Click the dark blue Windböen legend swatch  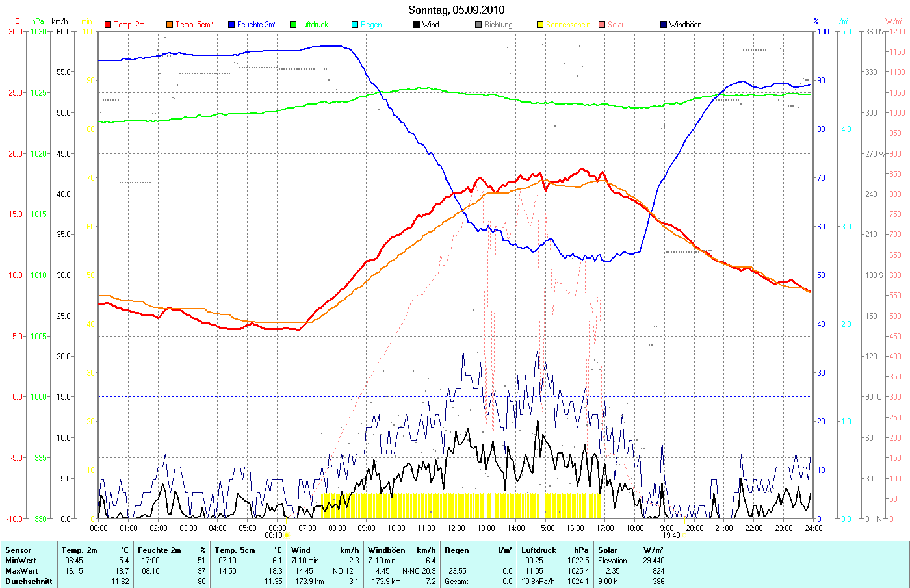[664, 25]
